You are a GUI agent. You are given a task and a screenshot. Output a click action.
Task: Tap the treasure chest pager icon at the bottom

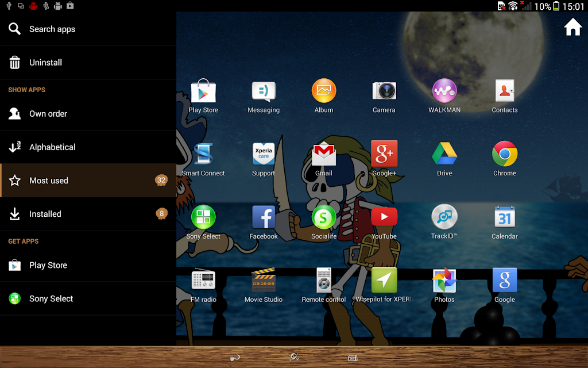pyautogui.click(x=353, y=358)
